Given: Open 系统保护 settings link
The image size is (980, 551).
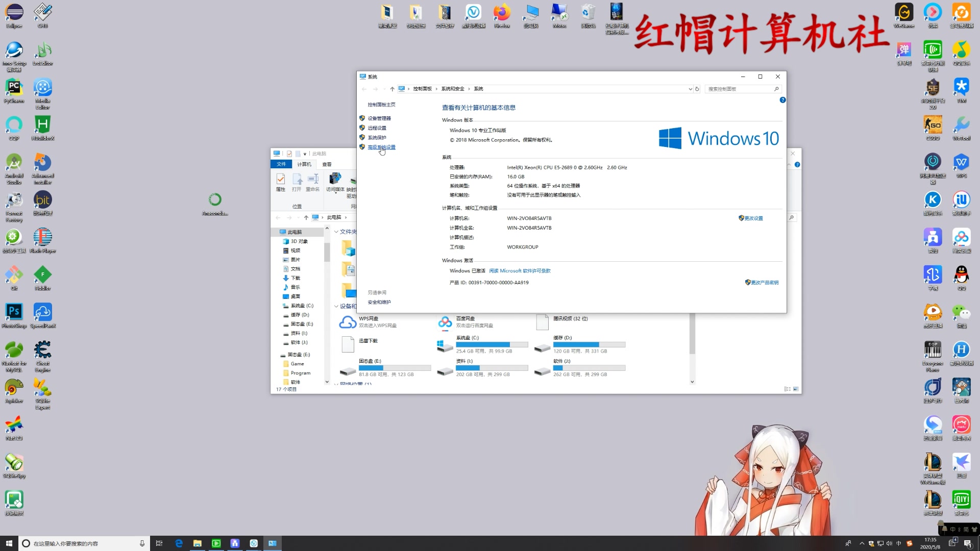Looking at the screenshot, I should tap(377, 137).
